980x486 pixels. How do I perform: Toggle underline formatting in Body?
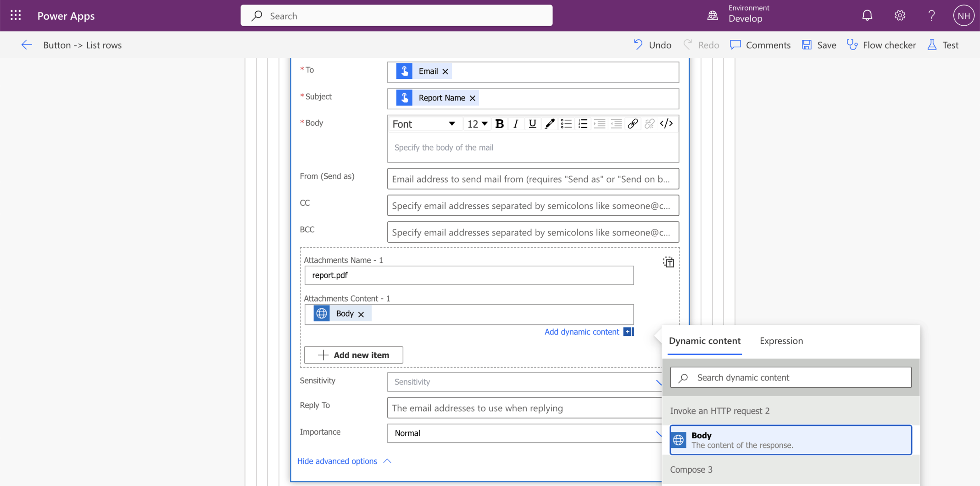(532, 123)
